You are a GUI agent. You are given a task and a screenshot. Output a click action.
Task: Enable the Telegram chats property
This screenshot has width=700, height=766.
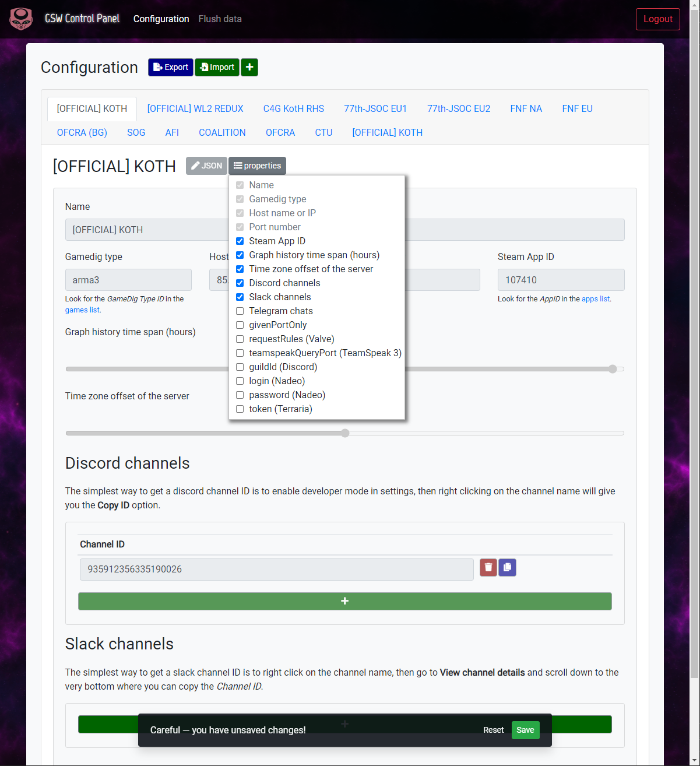[240, 311]
